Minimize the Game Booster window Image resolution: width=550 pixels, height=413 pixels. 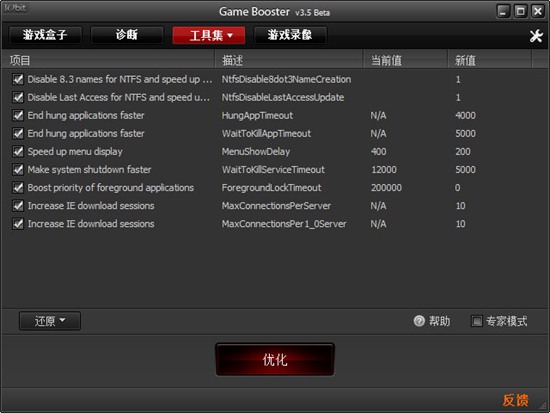point(503,12)
